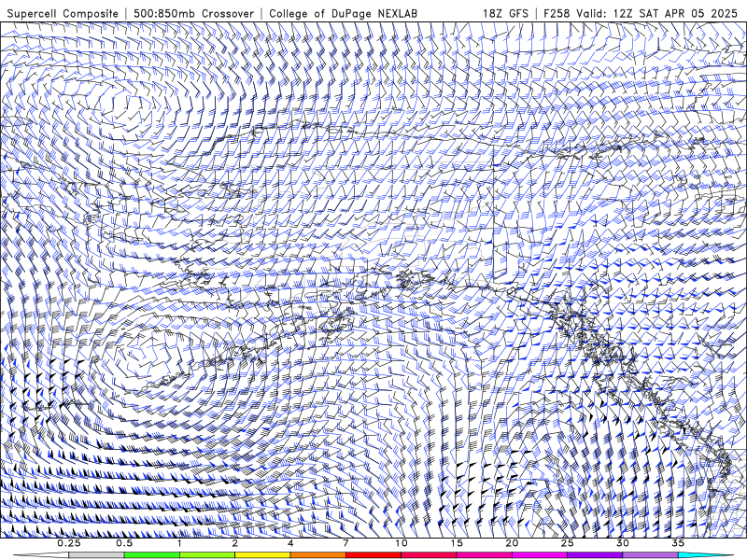Click the 0.5 colorbar label
The height and width of the screenshot is (560, 747).
click(124, 543)
